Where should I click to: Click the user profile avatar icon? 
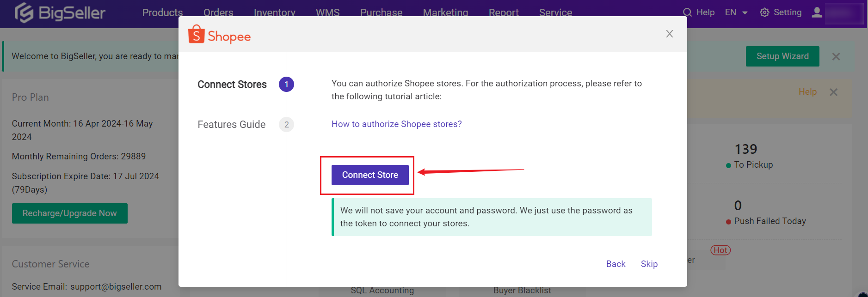817,12
